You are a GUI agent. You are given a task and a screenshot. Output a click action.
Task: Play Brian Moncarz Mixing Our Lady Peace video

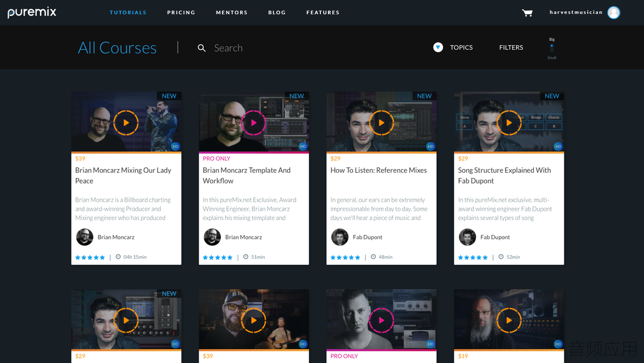click(126, 123)
